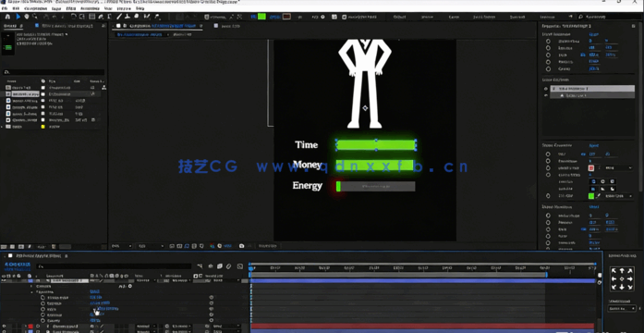Toggle Scale stopwatch in timeline Transform group
The height and width of the screenshot is (333, 644).
43,309
